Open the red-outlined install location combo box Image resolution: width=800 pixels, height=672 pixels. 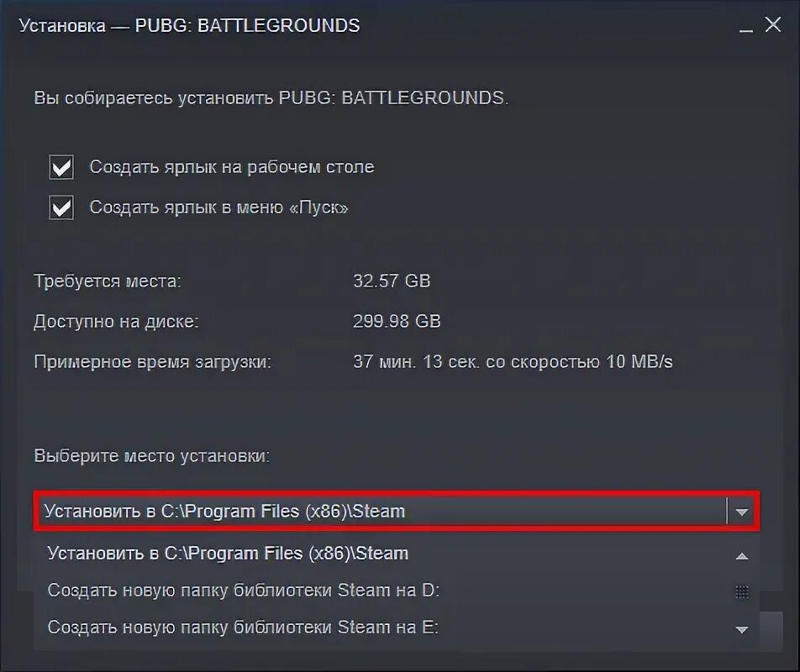tap(397, 512)
